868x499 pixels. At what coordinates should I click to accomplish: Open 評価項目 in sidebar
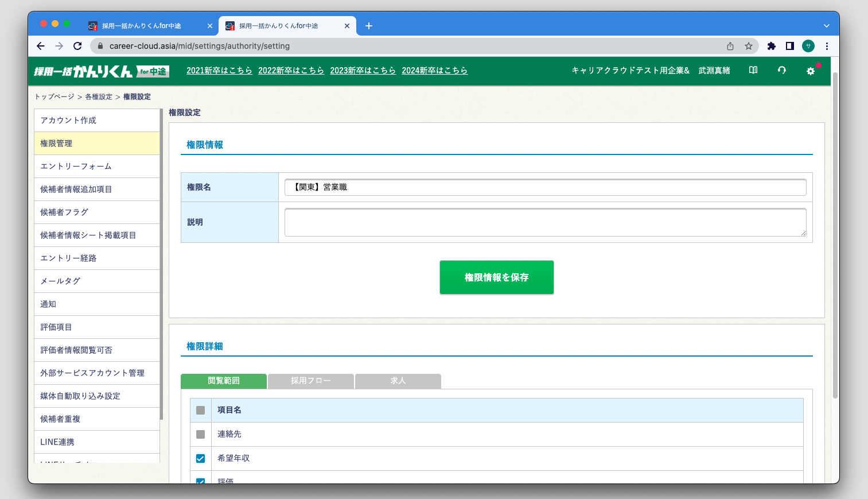[x=97, y=327]
